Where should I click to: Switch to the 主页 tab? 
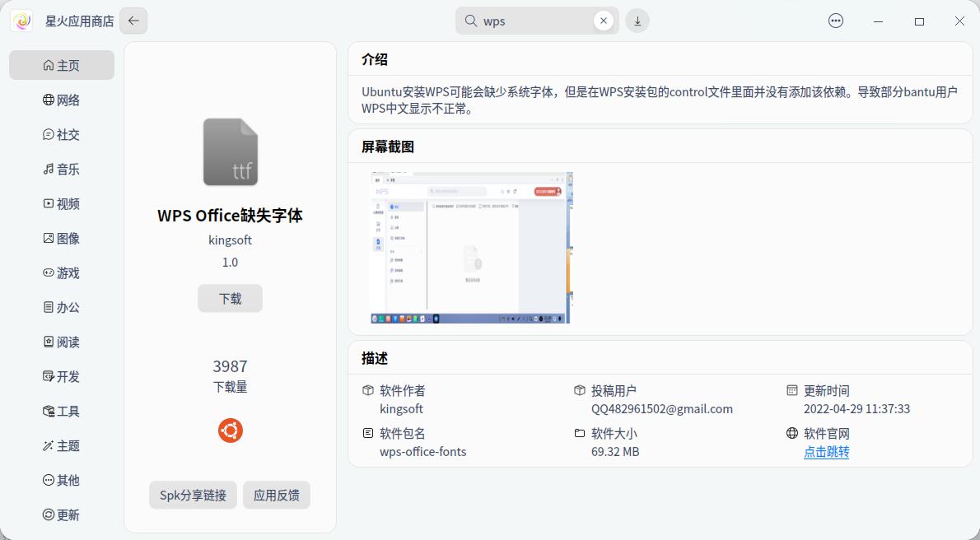pos(61,65)
